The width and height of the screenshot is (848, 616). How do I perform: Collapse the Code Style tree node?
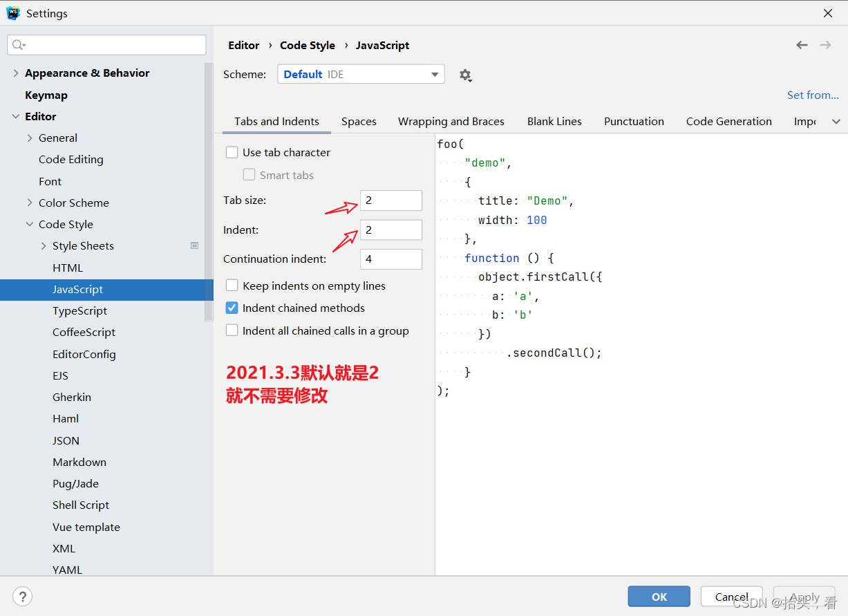point(30,224)
